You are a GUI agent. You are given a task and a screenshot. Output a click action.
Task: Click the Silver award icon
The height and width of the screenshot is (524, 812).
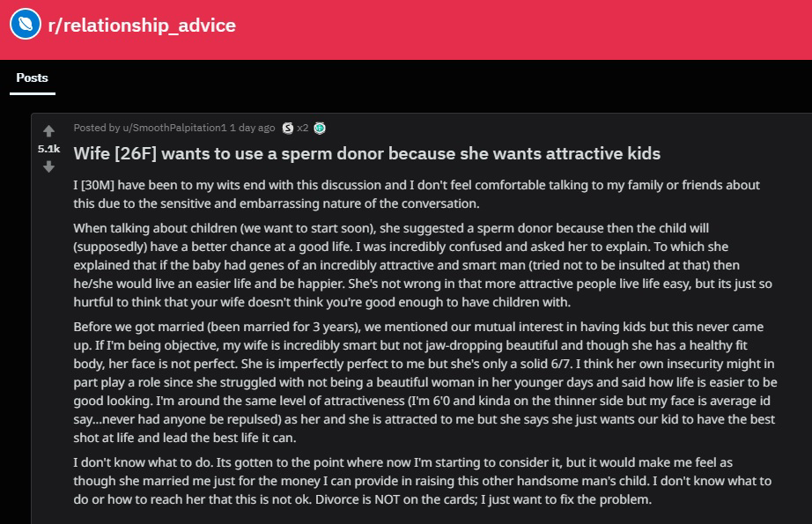pyautogui.click(x=287, y=128)
